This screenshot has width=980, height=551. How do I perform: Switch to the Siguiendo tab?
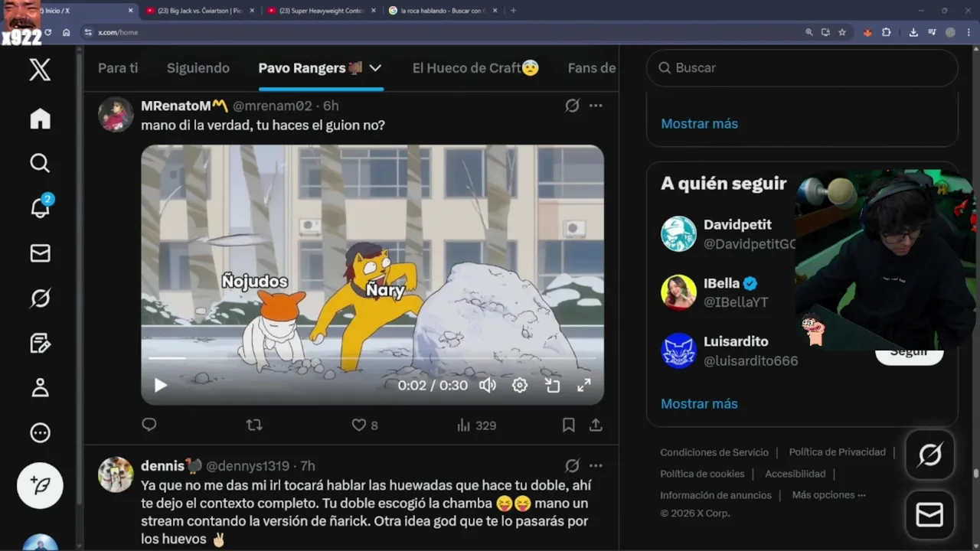[198, 68]
